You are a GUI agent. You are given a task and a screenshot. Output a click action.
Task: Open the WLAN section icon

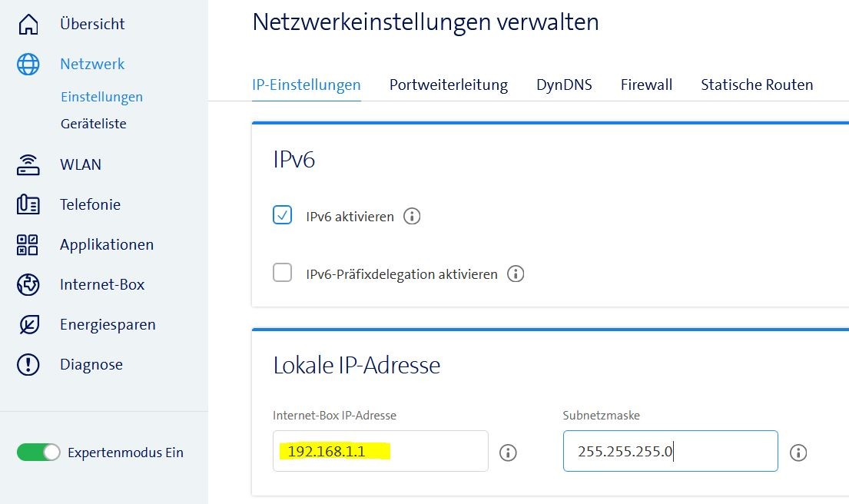click(28, 164)
